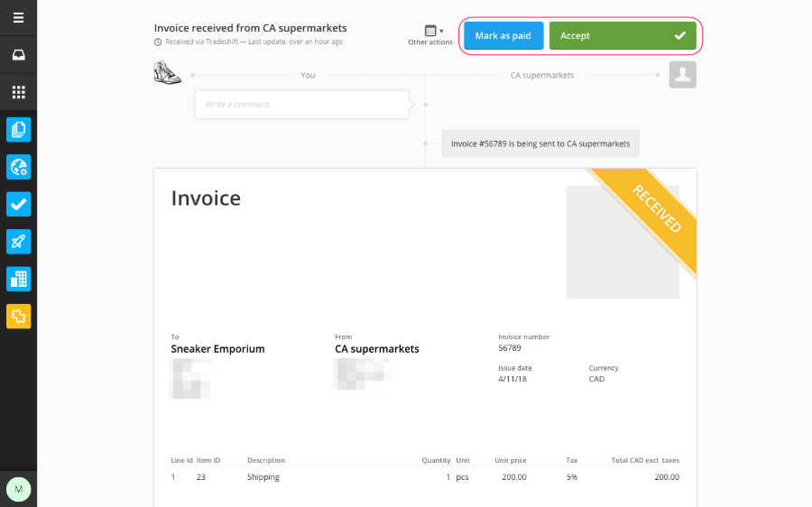Click the CA supermarkets sender name
812x507 pixels.
click(377, 348)
